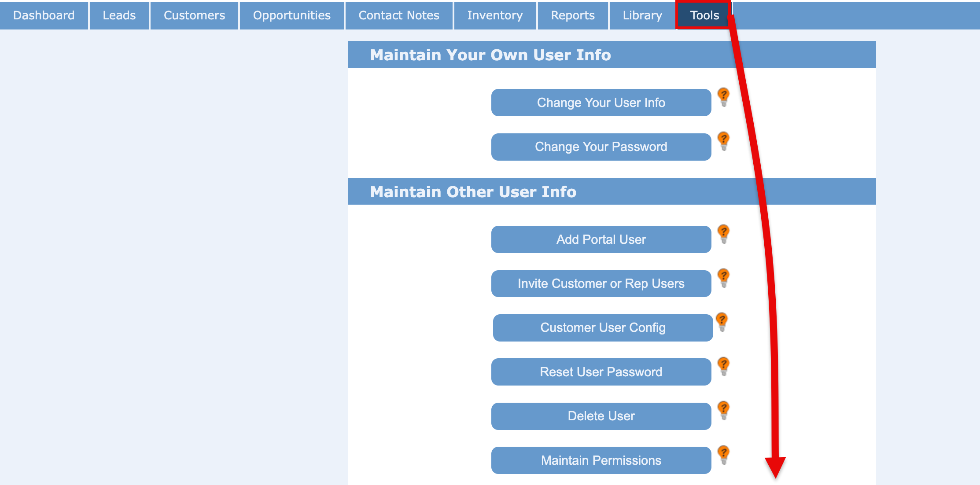
Task: Switch to the Leads tab
Action: point(119,15)
